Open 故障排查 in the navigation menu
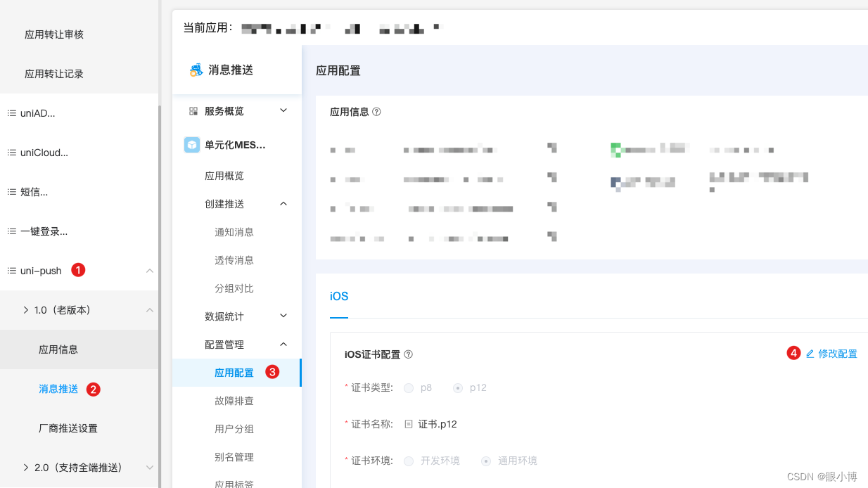 point(234,401)
